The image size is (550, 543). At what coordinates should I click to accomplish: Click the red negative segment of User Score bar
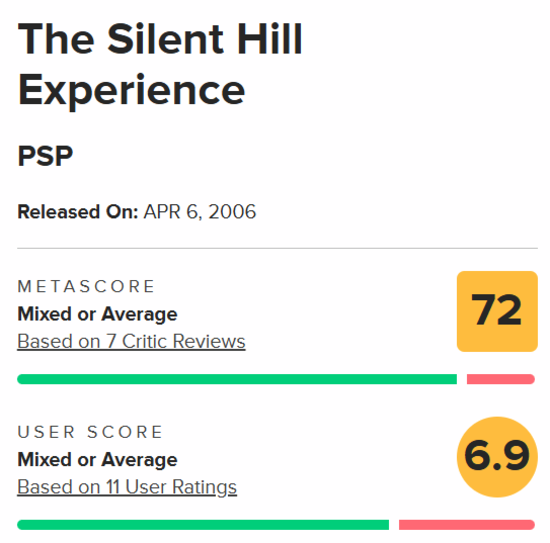(x=467, y=525)
